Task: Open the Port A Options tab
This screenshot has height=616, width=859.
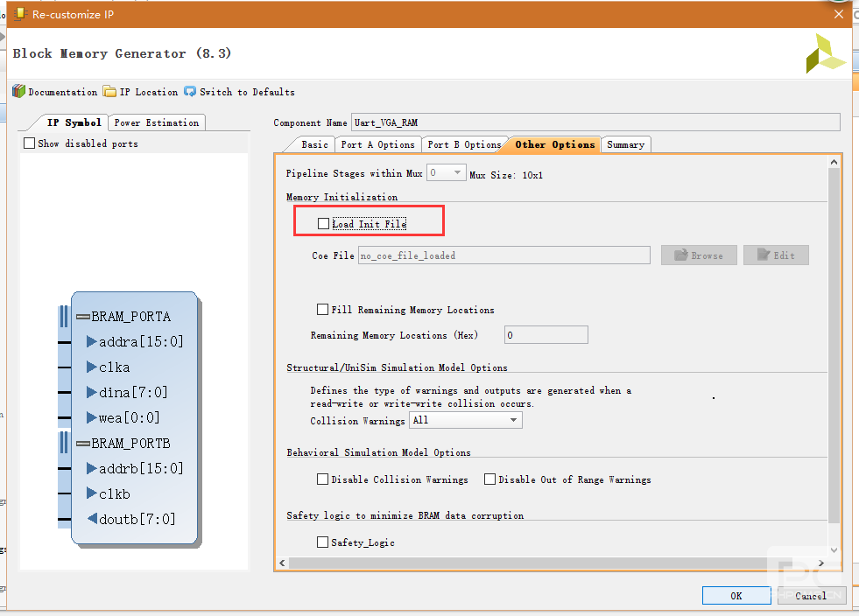Action: (x=378, y=144)
